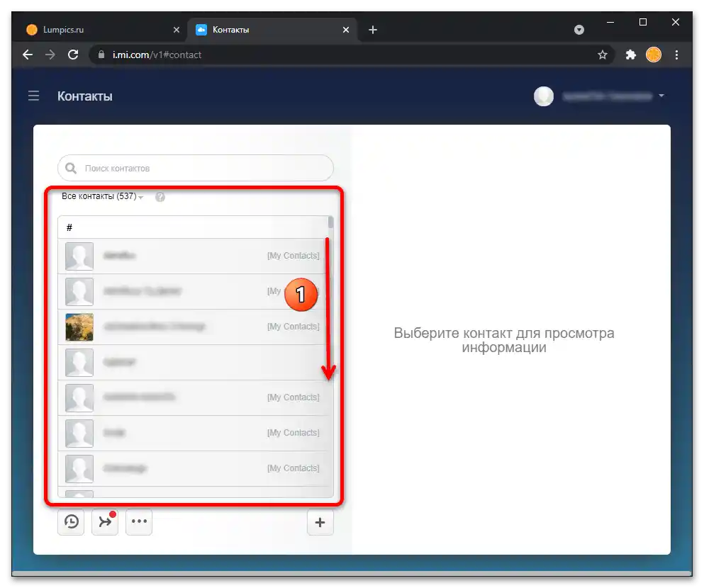Click the browser forward arrow
This screenshot has height=588, width=704.
click(x=50, y=55)
